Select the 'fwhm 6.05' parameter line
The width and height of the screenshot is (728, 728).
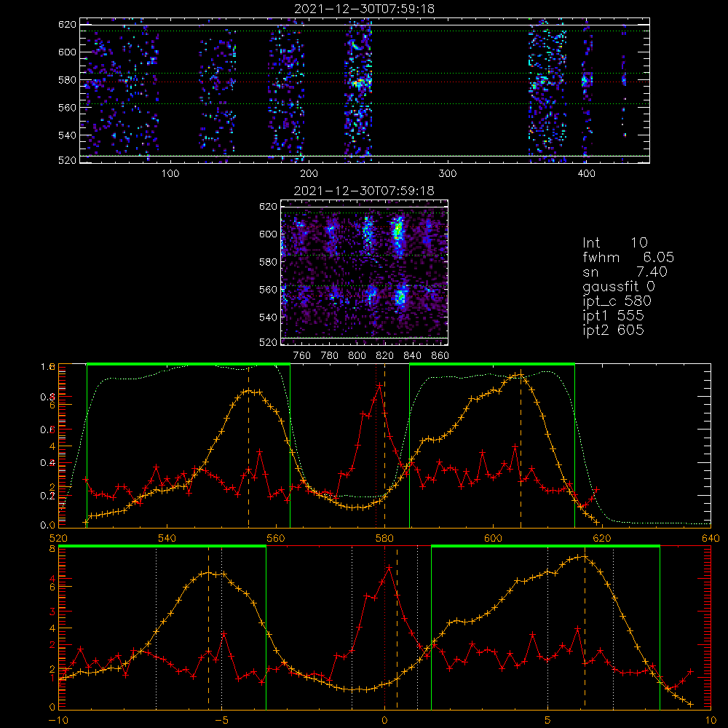(628, 257)
